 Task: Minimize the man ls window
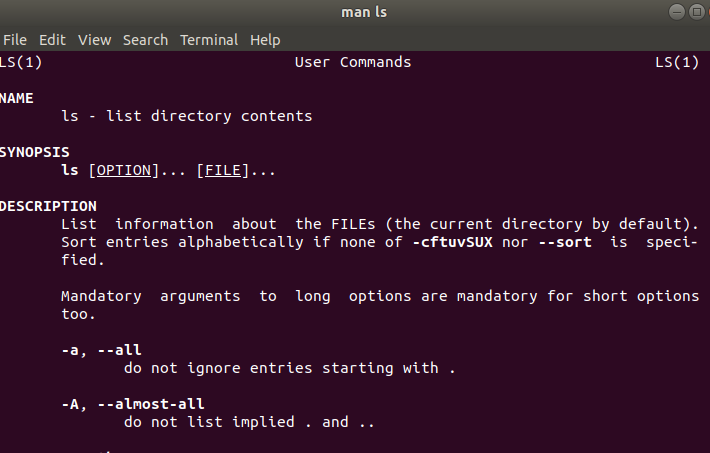(x=677, y=12)
